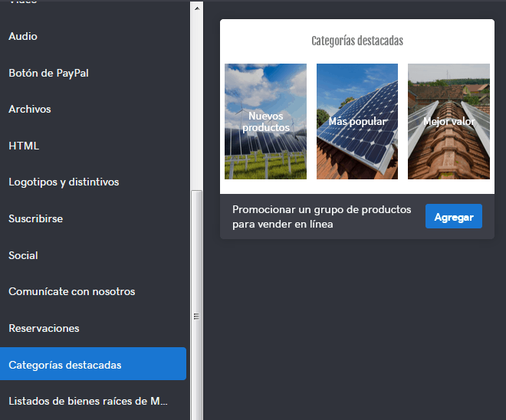Click the scrollbar up arrow
Image resolution: width=506 pixels, height=420 pixels.
click(x=197, y=8)
